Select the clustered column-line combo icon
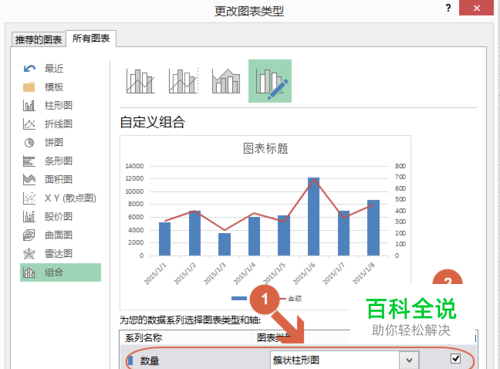The height and width of the screenshot is (369, 500). [x=140, y=81]
